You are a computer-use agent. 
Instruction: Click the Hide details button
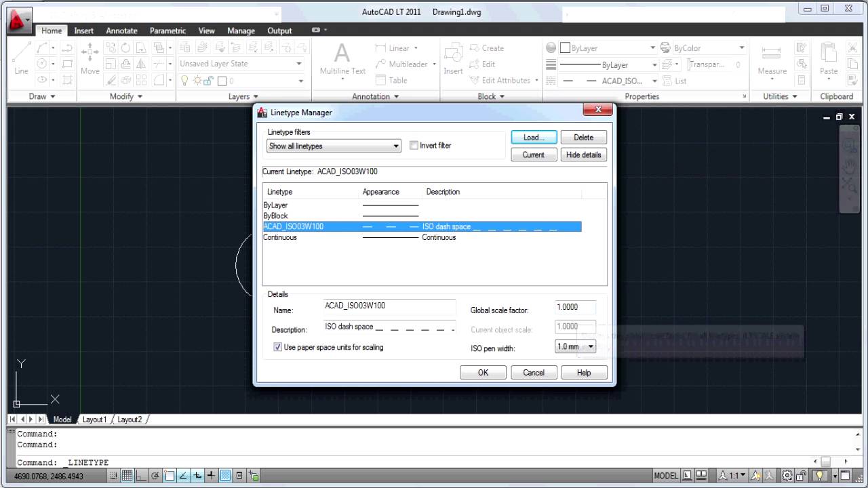[x=583, y=155]
